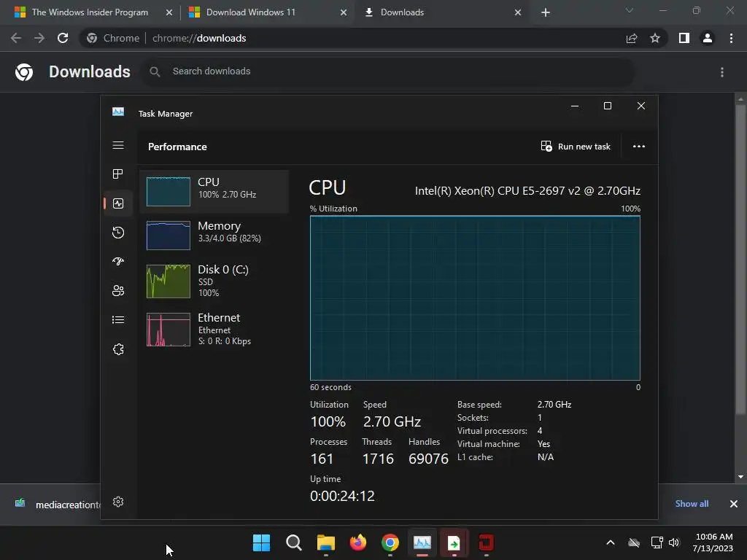Close the Downloads browser tab
The width and height of the screenshot is (747, 560).
(x=518, y=12)
